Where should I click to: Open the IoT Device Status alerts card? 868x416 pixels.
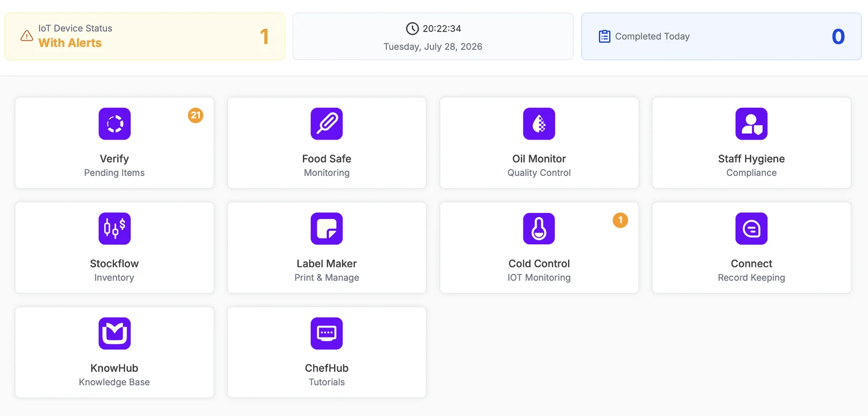(x=145, y=36)
